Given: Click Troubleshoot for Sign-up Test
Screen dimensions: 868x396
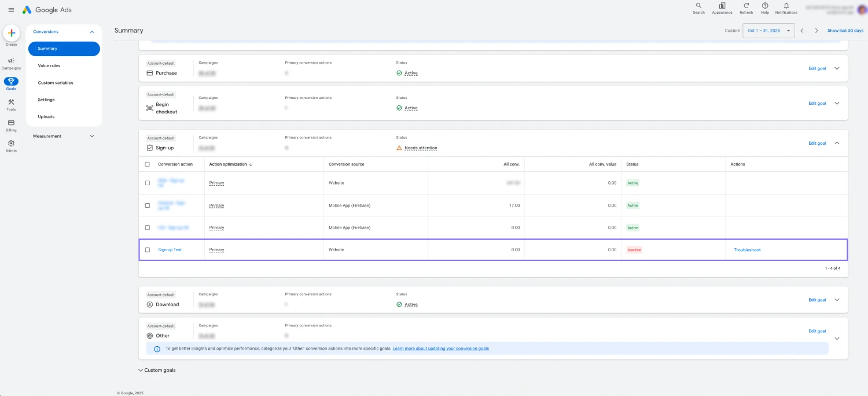Looking at the screenshot, I should point(746,250).
